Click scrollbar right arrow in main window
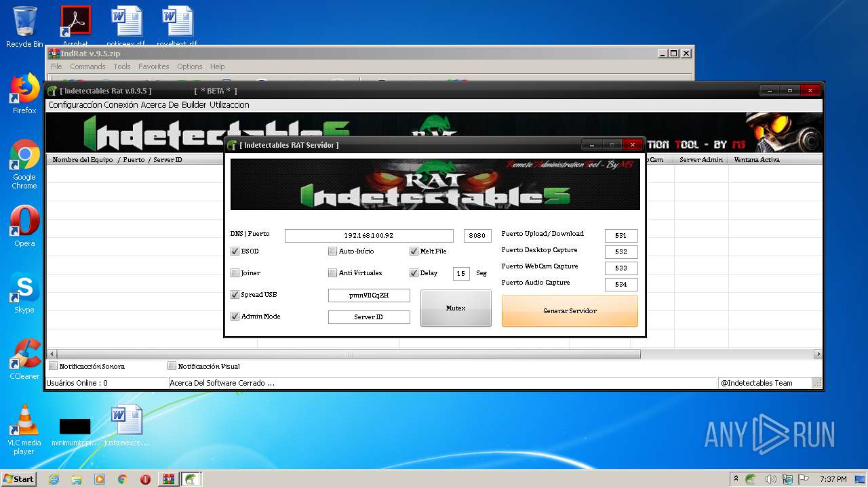Viewport: 868px width, 488px height. [818, 354]
